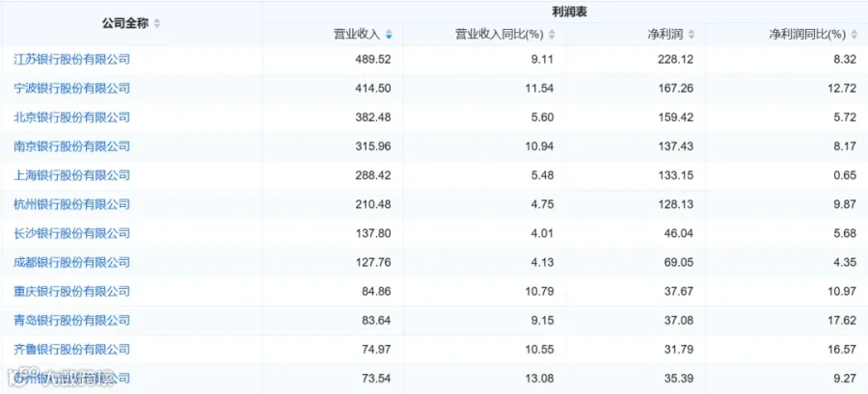Select revenue value 288.42
The width and height of the screenshot is (868, 394).
click(373, 175)
